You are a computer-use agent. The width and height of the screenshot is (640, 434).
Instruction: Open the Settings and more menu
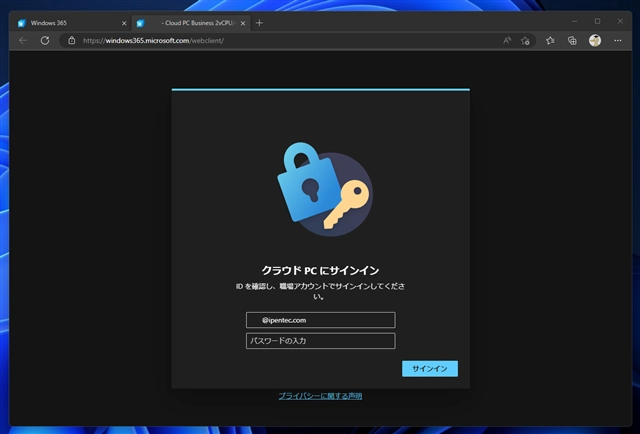click(x=618, y=40)
